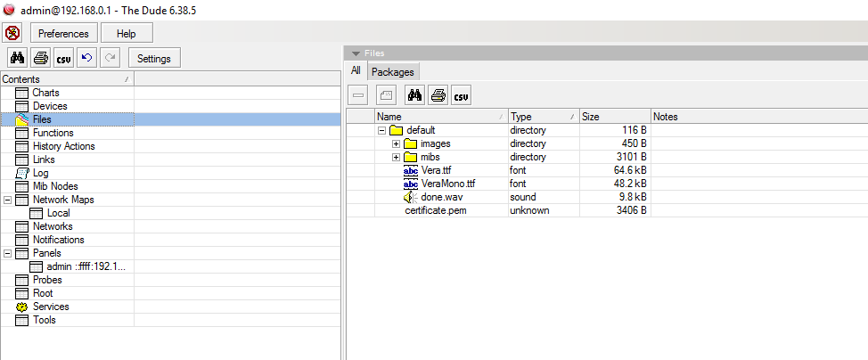Sort files by the Size column header
868x360 pixels.
tap(614, 117)
